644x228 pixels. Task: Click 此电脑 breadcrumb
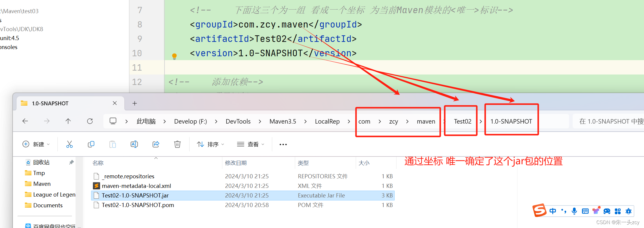[x=146, y=121]
